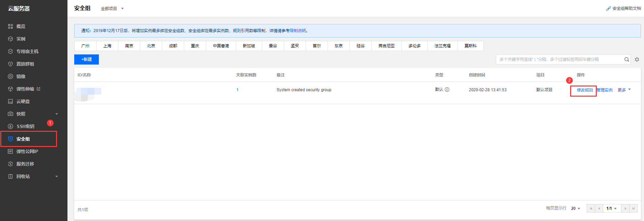
Task: Go to 专用宿主机 dedicated hosts
Action: tap(27, 51)
